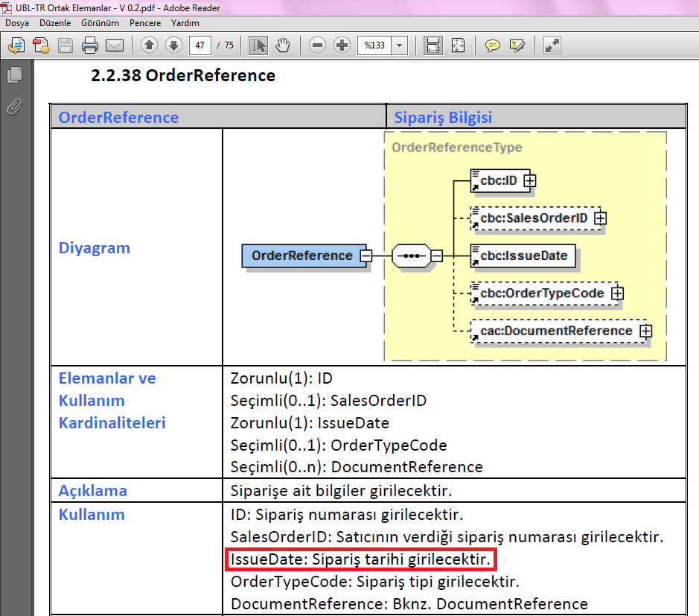This screenshot has height=616, width=699.
Task: Go to previous page with up arrow
Action: pyautogui.click(x=149, y=45)
